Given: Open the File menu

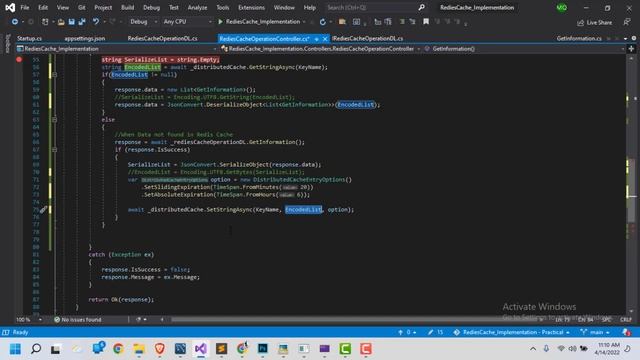Looking at the screenshot, I should 24,7.
